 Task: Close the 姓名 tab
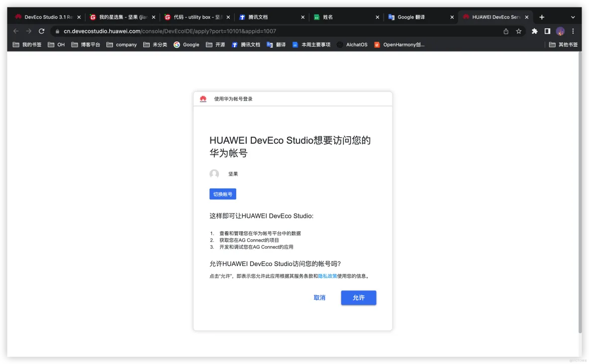click(378, 17)
